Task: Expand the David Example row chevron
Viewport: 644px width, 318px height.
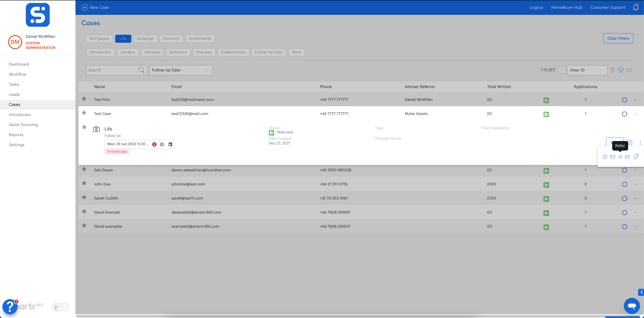Action: 635,212
